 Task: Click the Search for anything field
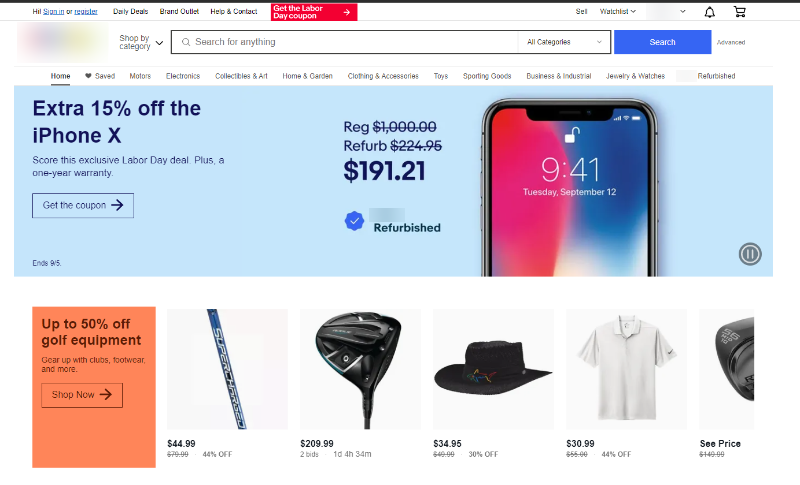[344, 42]
